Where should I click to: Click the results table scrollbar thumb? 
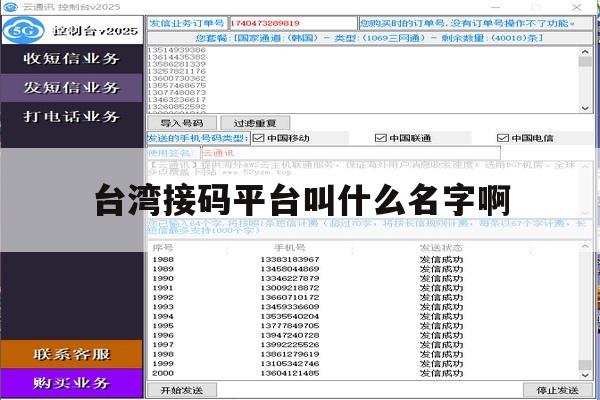click(x=585, y=364)
